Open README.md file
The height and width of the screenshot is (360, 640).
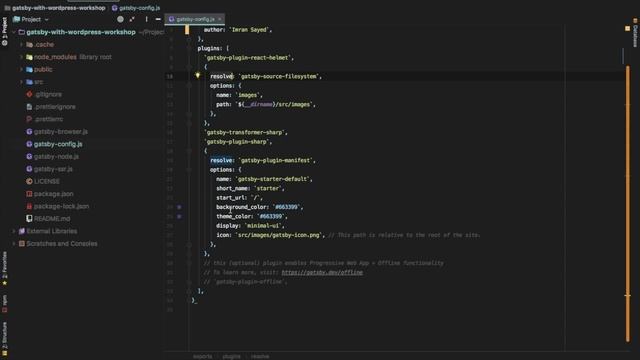click(x=52, y=219)
